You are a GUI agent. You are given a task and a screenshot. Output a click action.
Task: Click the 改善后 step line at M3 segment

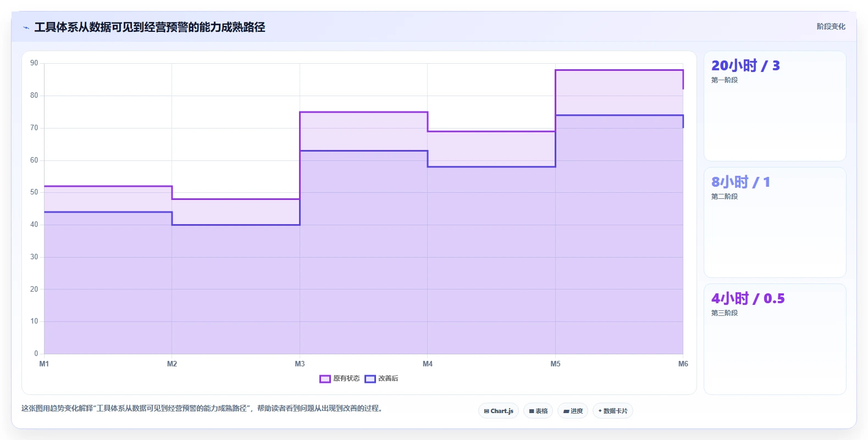coord(363,151)
